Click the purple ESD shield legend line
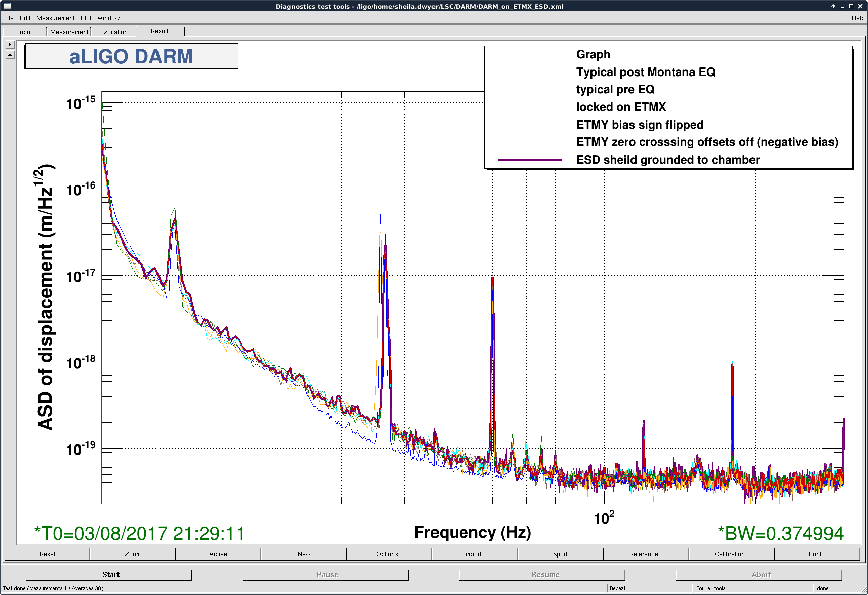The height and width of the screenshot is (595, 868). (530, 160)
